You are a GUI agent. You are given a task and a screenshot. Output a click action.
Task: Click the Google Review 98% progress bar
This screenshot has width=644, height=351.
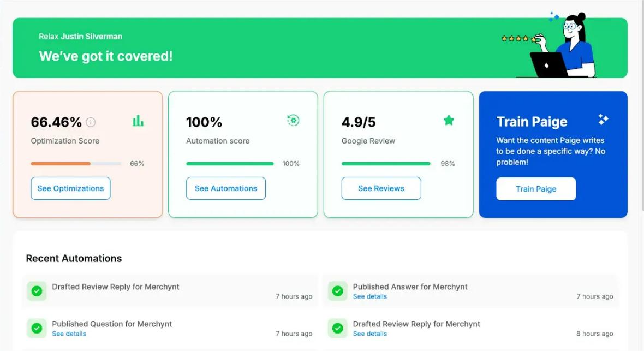click(x=386, y=164)
